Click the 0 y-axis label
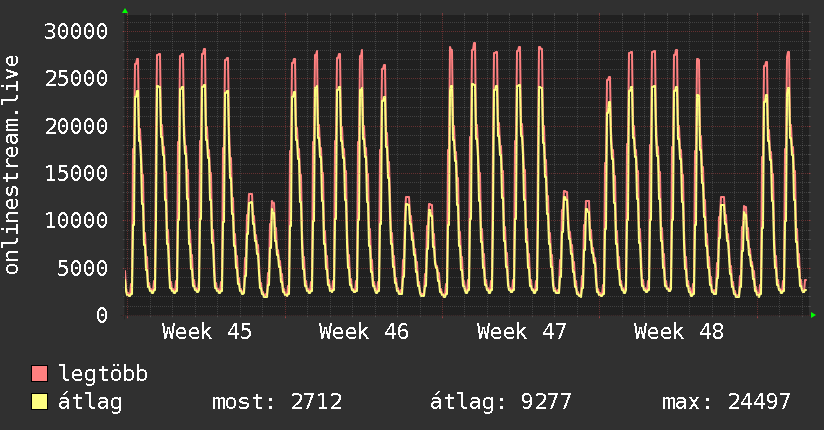The height and width of the screenshot is (430, 824). (x=102, y=315)
